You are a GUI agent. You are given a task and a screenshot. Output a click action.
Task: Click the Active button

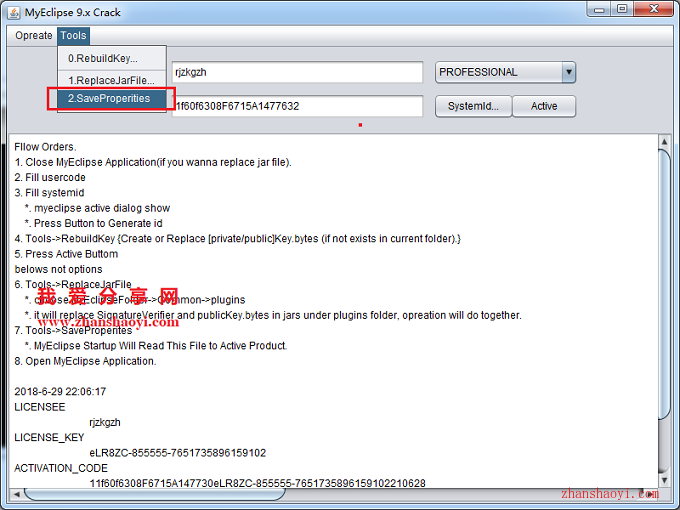pyautogui.click(x=544, y=106)
